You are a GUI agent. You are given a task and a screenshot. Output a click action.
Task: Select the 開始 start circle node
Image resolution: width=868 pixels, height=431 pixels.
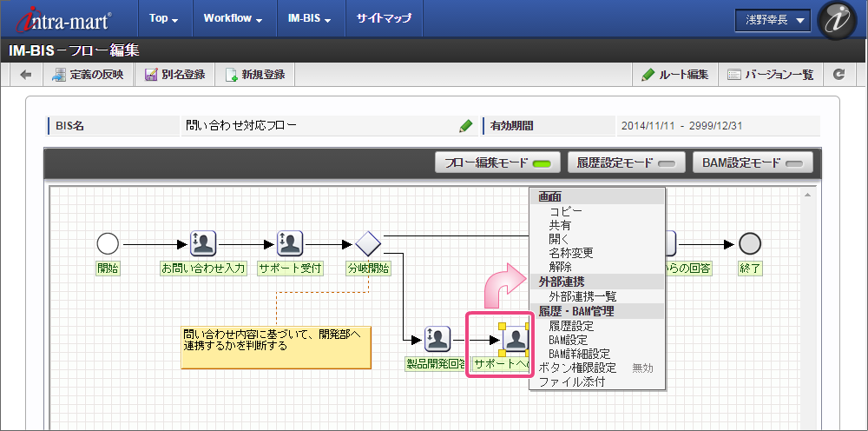[x=108, y=242]
